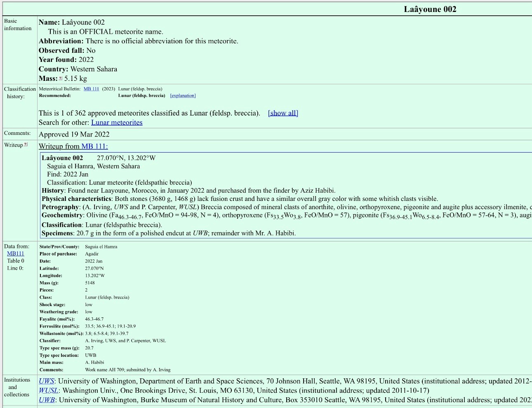Search for other Lunar meteorites link

click(x=117, y=123)
